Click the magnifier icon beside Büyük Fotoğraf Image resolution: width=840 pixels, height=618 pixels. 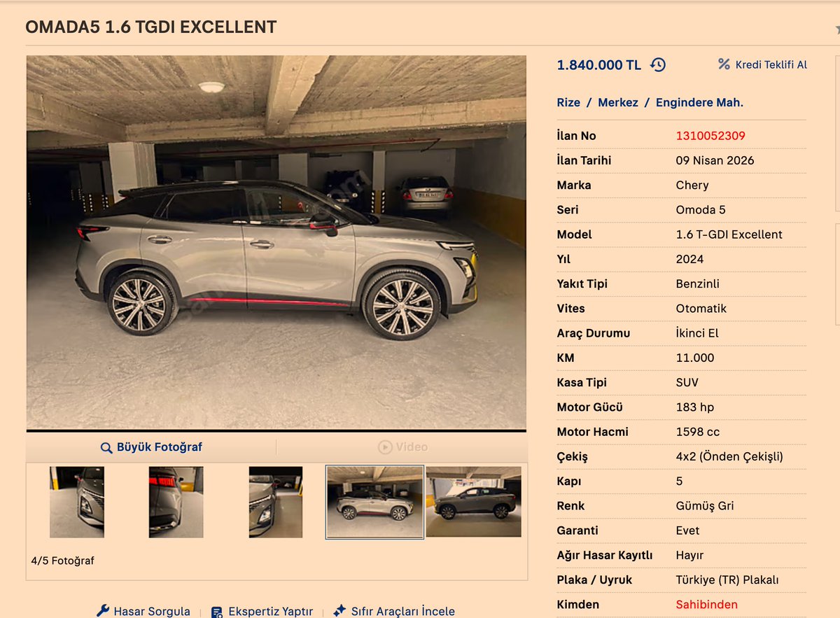(106, 448)
